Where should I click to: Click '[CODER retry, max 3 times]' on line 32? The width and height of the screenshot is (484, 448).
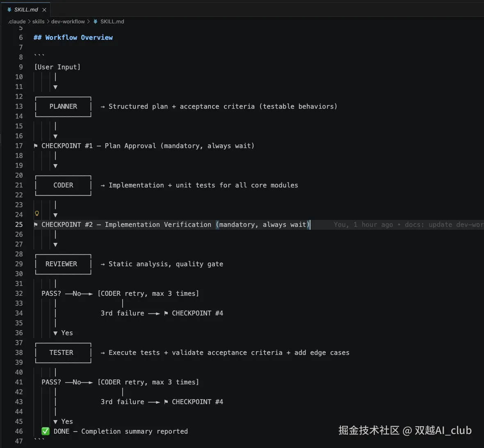tap(148, 293)
